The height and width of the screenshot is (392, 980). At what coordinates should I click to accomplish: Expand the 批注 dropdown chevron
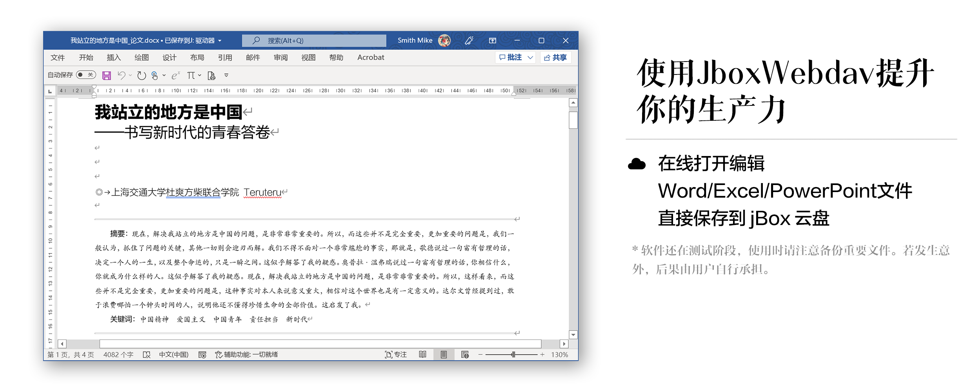coord(530,58)
